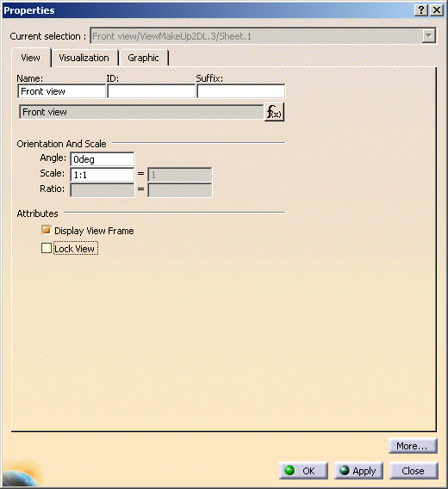
Task: Click the Current selection combo box field
Action: click(x=263, y=36)
